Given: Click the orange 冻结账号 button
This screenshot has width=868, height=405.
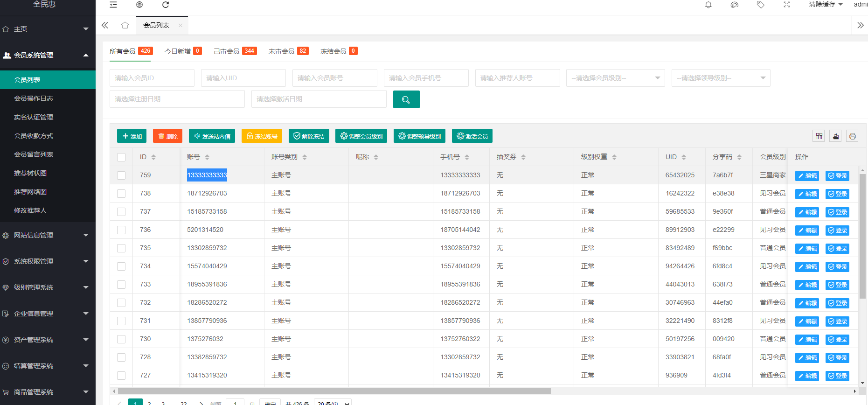Looking at the screenshot, I should point(262,136).
